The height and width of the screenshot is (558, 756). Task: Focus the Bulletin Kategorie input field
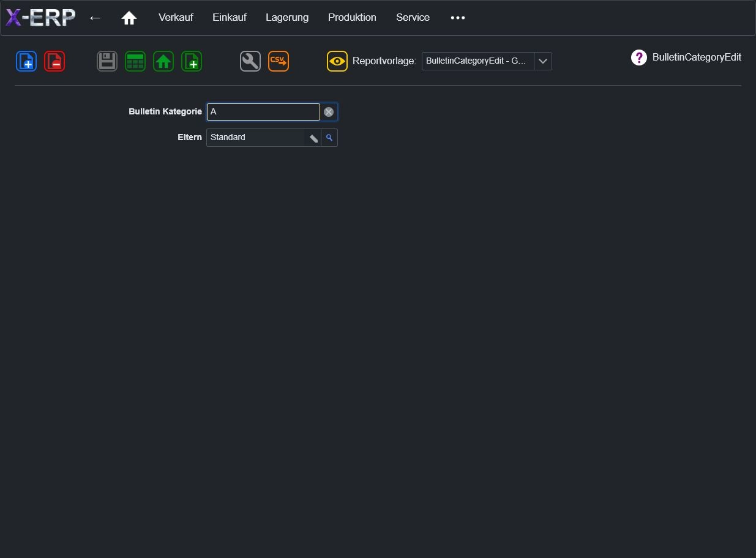[263, 112]
